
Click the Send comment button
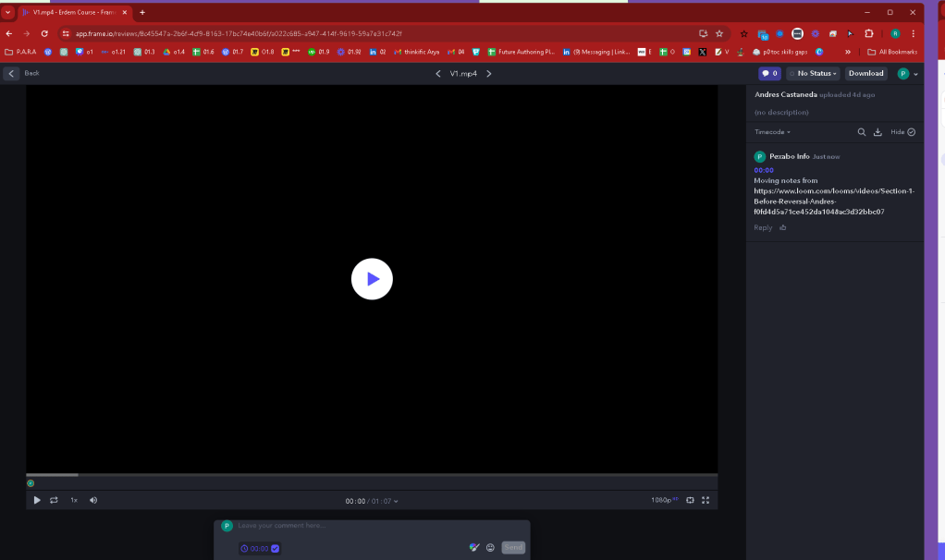pyautogui.click(x=513, y=547)
